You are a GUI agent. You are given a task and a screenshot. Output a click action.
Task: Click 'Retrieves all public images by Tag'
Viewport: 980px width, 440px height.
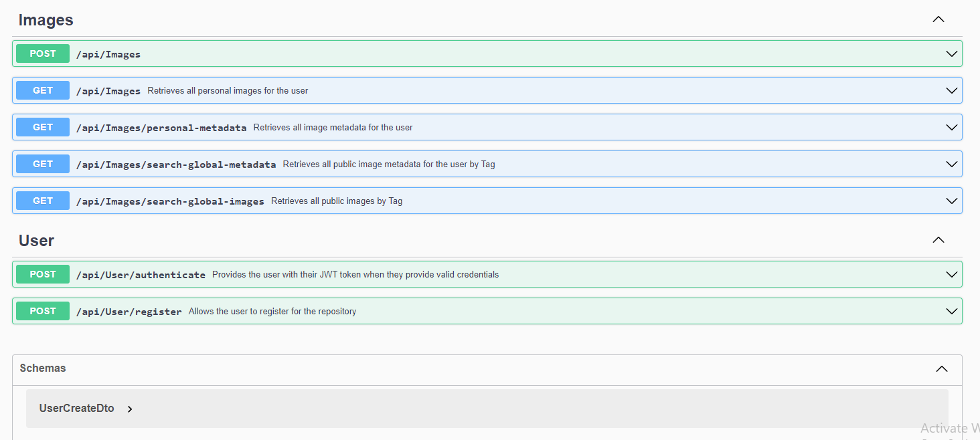(x=337, y=201)
